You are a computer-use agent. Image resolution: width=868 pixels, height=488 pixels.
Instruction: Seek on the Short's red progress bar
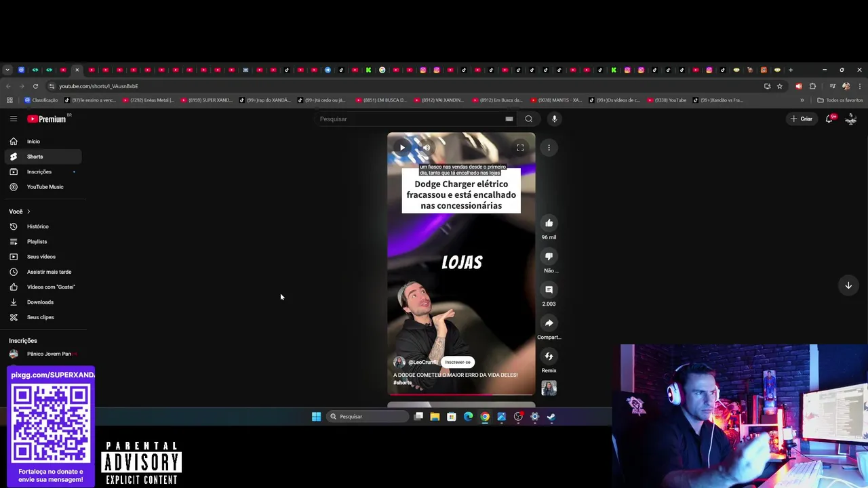(461, 394)
